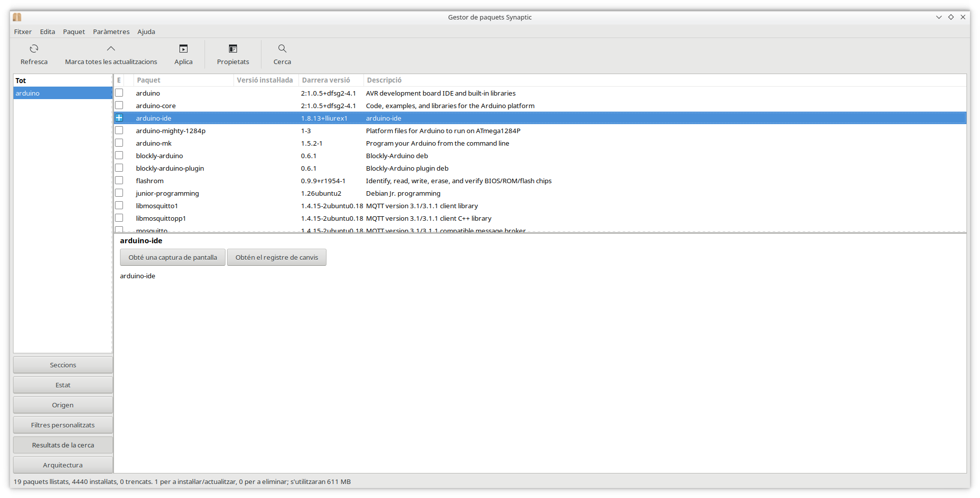Switch to the Arquitectura filter view
This screenshot has width=980, height=498.
(x=63, y=465)
